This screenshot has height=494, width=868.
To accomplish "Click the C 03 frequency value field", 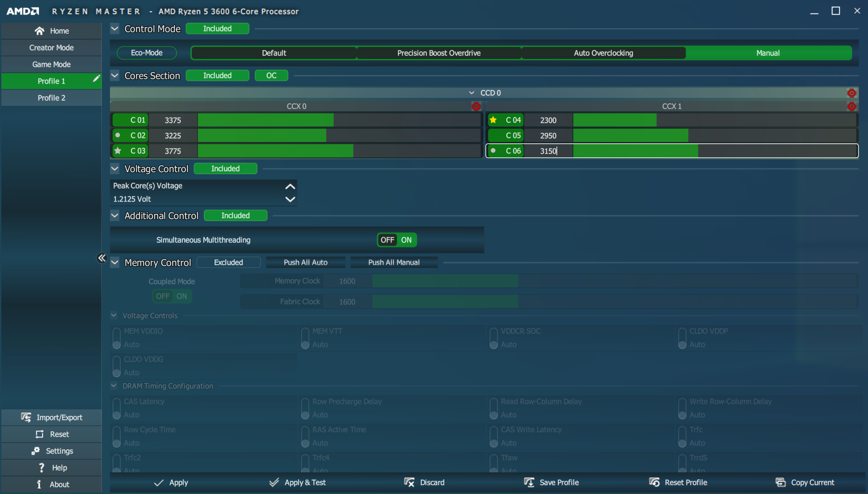I will tap(173, 151).
